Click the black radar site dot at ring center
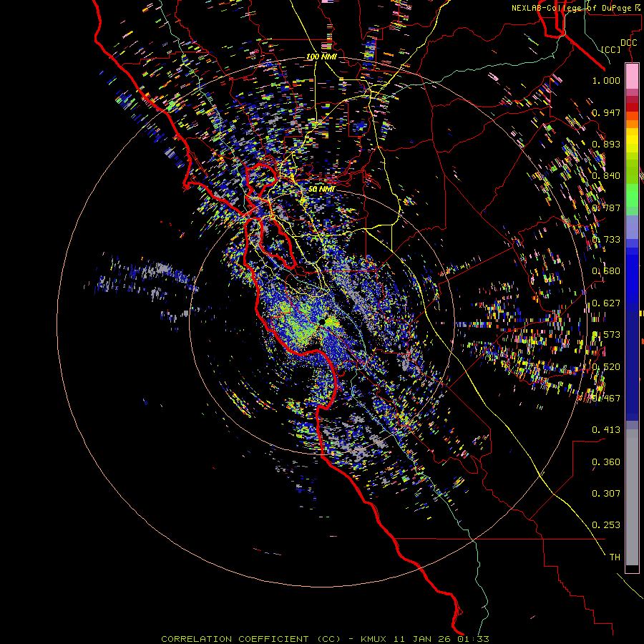Image resolution: width=644 pixels, height=644 pixels. (x=321, y=322)
